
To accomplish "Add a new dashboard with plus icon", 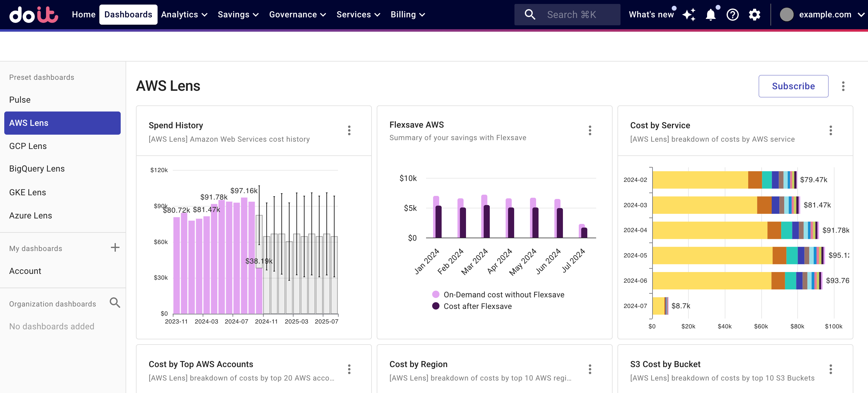I will 115,247.
